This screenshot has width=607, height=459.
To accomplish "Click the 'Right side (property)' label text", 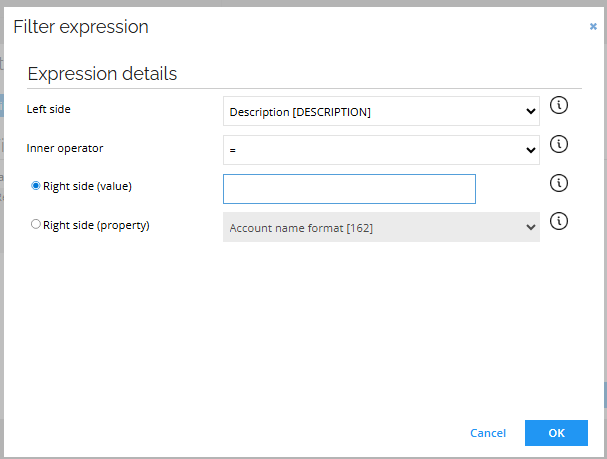I will click(x=96, y=225).
